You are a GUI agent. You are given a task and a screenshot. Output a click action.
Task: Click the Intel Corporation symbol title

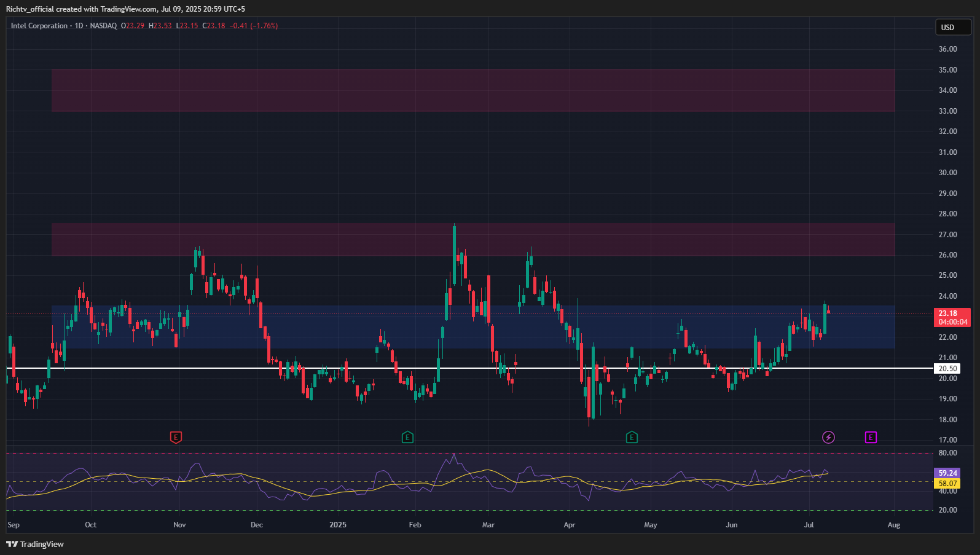coord(39,26)
